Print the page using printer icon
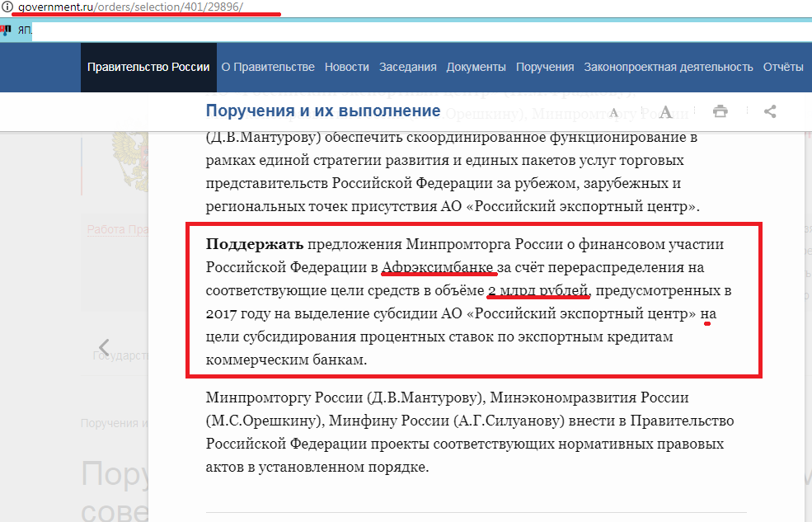Image resolution: width=812 pixels, height=522 pixels. pyautogui.click(x=720, y=111)
